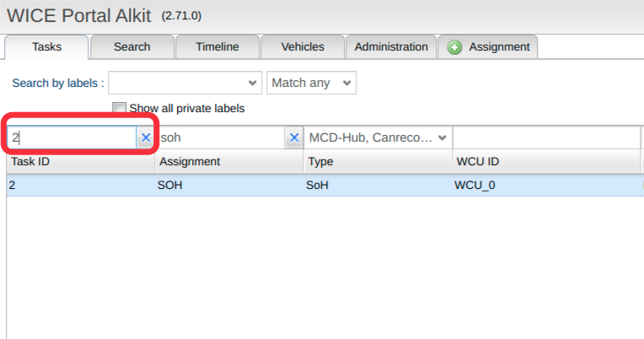Image resolution: width=644 pixels, height=339 pixels.
Task: Clear the Task ID filter field
Action: pyautogui.click(x=145, y=137)
